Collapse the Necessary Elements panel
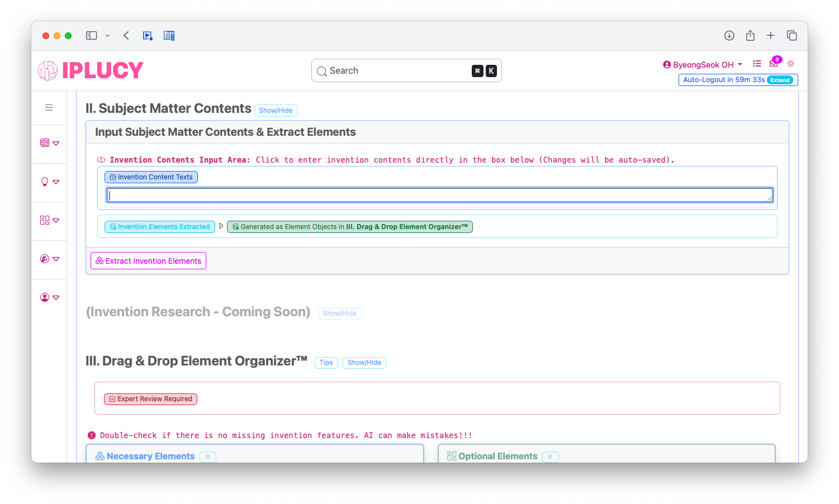Image resolution: width=839 pixels, height=504 pixels. click(x=208, y=457)
